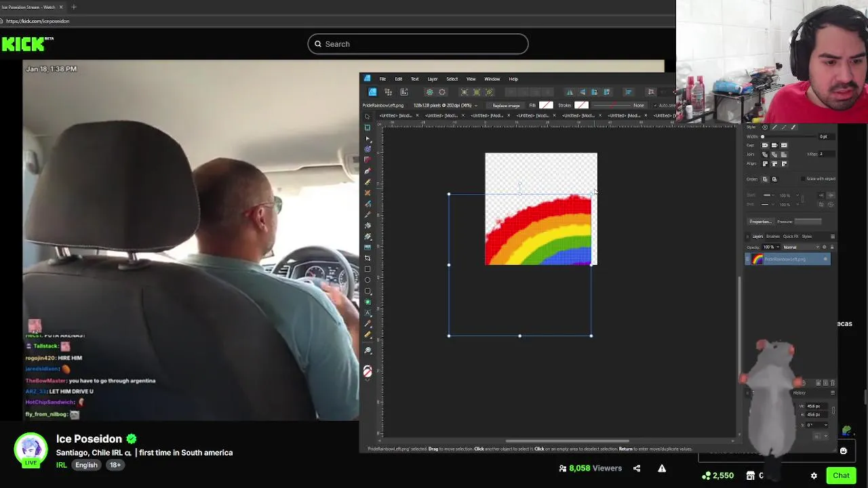This screenshot has height=488, width=868.
Task: Open the Alignment toolbar icon
Action: click(628, 91)
